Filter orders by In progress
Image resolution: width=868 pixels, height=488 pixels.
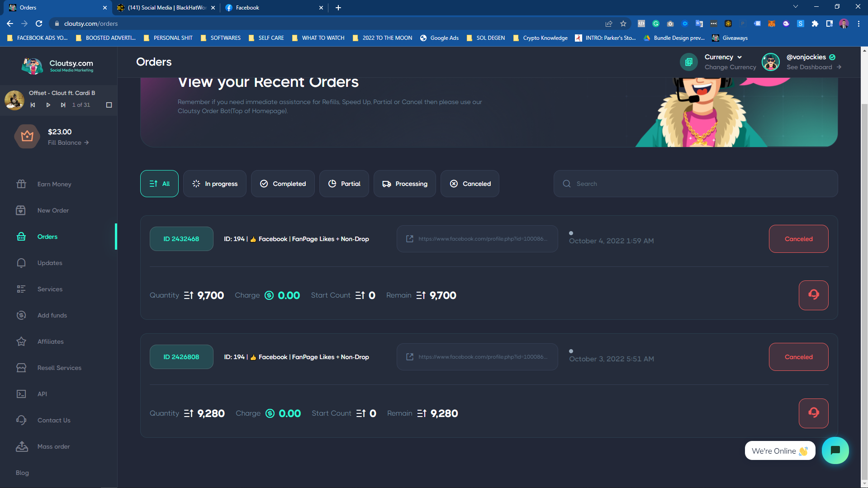(x=215, y=184)
